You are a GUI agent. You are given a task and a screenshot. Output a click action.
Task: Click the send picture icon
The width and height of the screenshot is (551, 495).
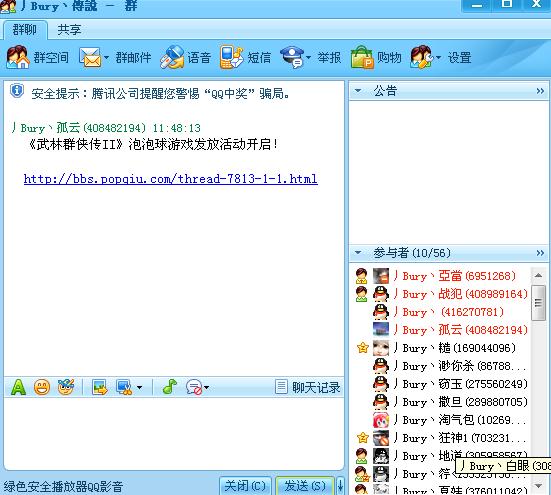coord(100,387)
